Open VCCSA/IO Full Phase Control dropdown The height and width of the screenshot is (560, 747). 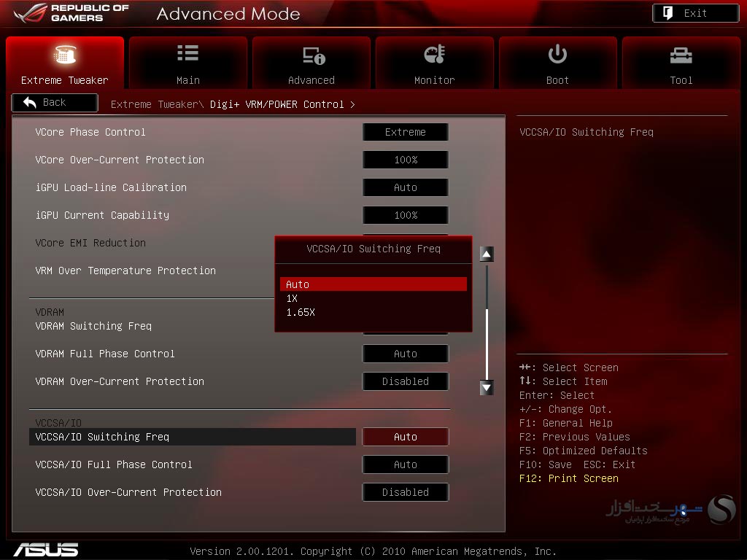406,464
